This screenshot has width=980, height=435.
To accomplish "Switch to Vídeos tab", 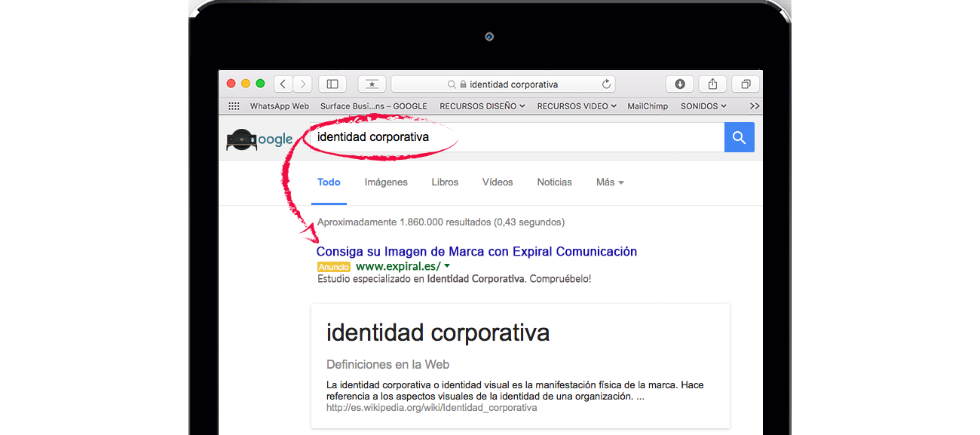I will point(498,182).
